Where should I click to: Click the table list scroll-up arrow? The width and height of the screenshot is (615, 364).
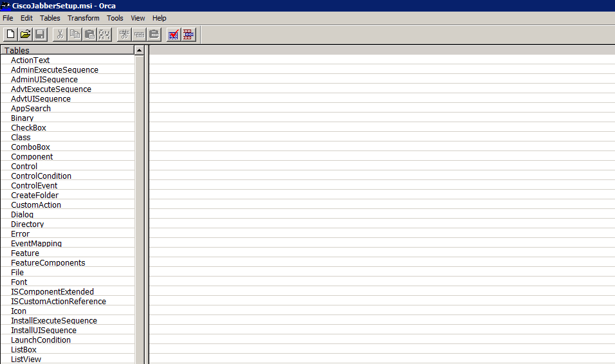[x=139, y=50]
